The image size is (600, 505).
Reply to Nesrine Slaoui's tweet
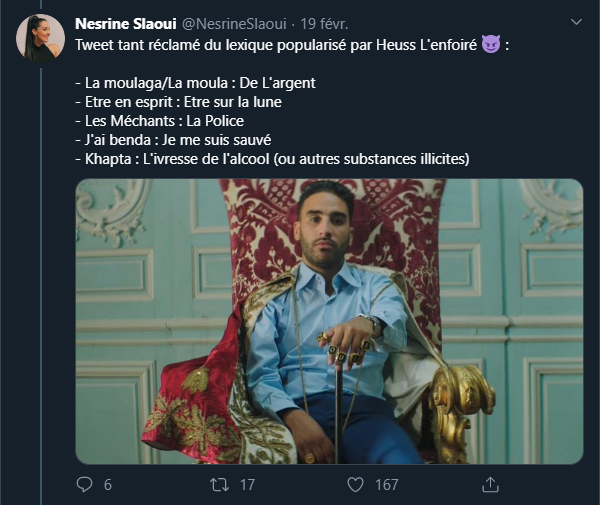tap(84, 484)
